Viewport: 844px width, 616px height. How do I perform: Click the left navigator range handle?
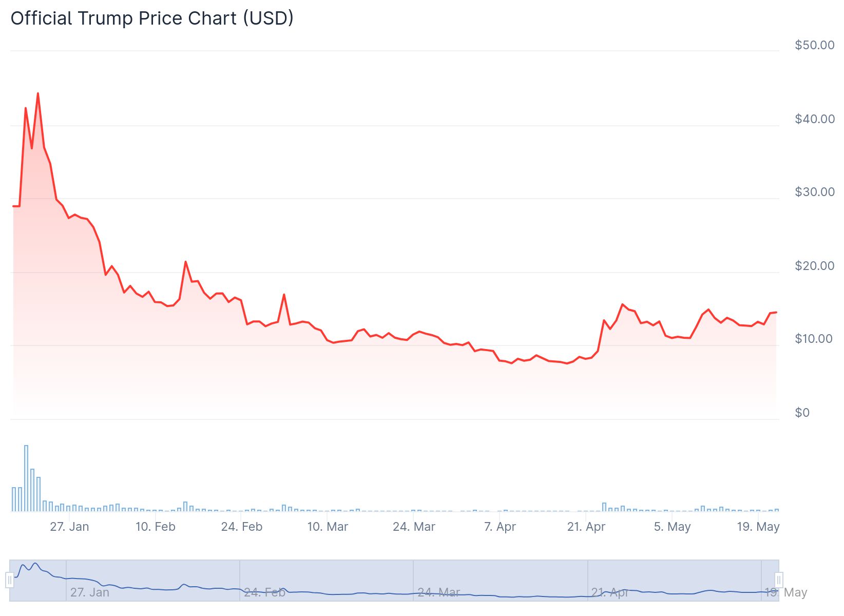pos(9,581)
